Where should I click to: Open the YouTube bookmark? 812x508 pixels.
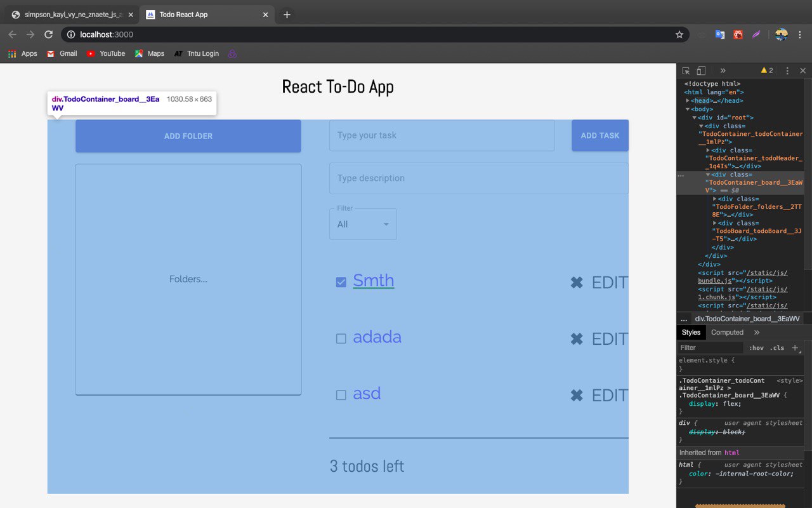(x=106, y=53)
